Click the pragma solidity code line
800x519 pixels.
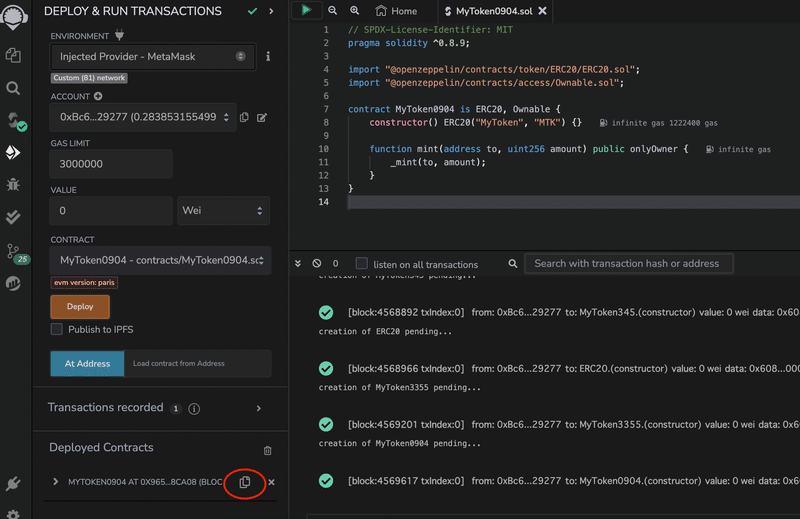(x=408, y=43)
